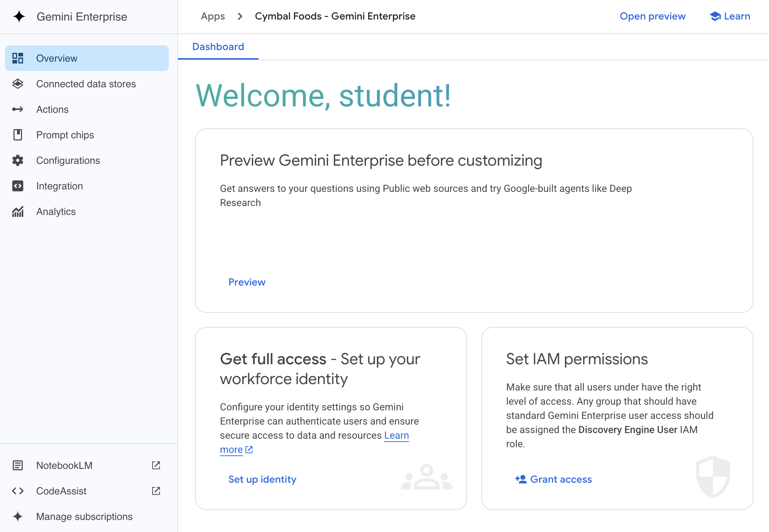
Task: Click the Preview link in the first card
Action: pos(247,282)
